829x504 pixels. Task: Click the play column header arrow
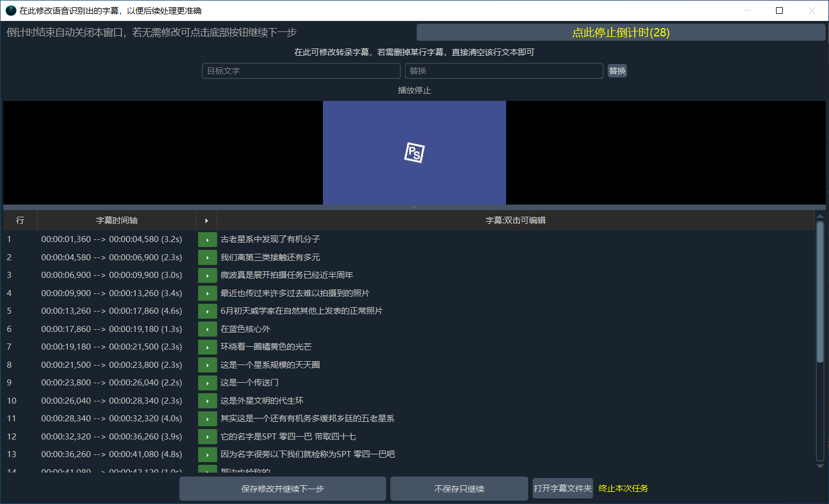tap(206, 221)
